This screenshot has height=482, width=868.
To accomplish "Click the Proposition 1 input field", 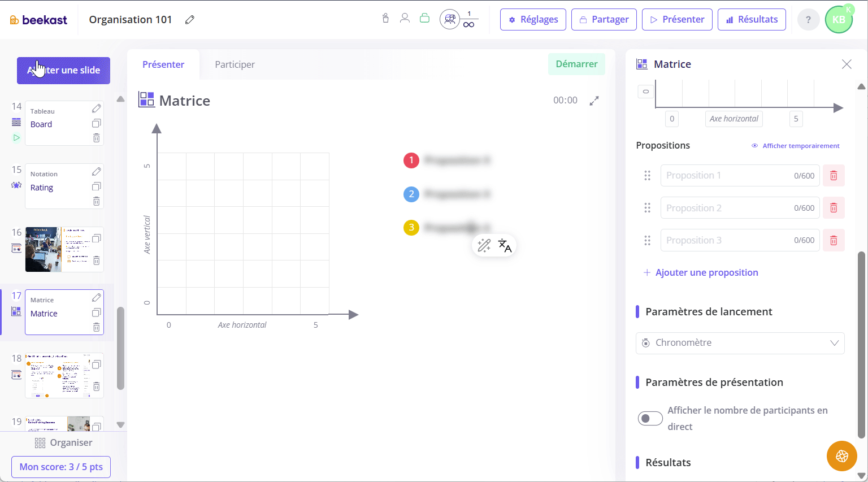I will point(740,176).
